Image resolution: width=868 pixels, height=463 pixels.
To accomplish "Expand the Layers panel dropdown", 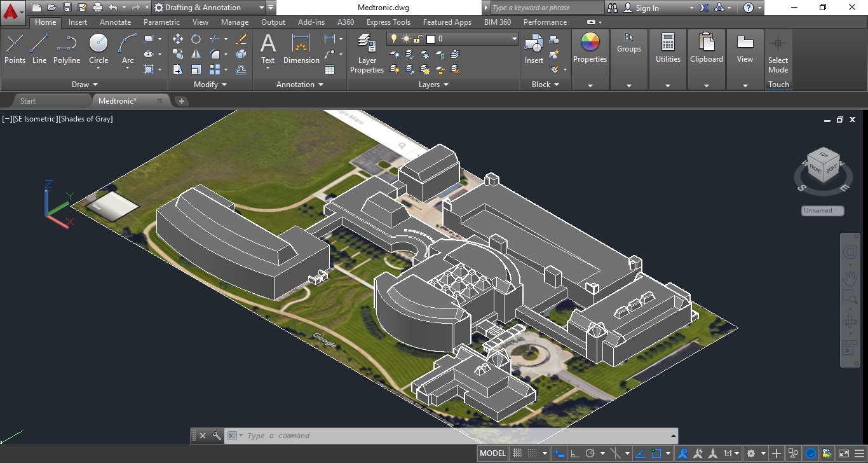I will point(433,85).
